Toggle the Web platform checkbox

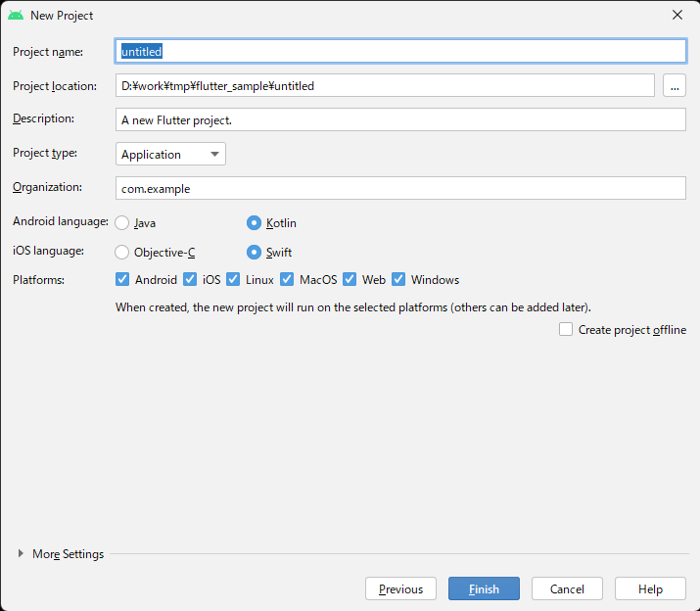pos(350,280)
